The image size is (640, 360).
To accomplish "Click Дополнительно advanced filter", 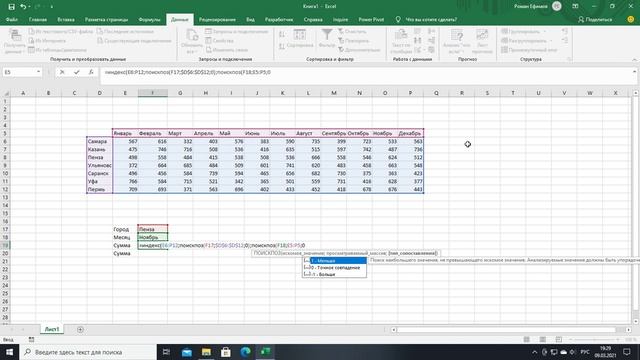I will (359, 50).
